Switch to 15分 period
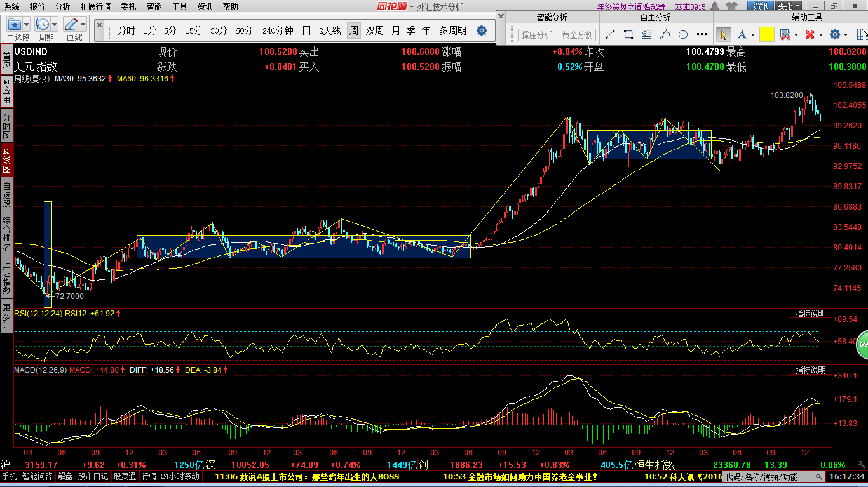The height and width of the screenshot is (487, 868). click(x=193, y=30)
